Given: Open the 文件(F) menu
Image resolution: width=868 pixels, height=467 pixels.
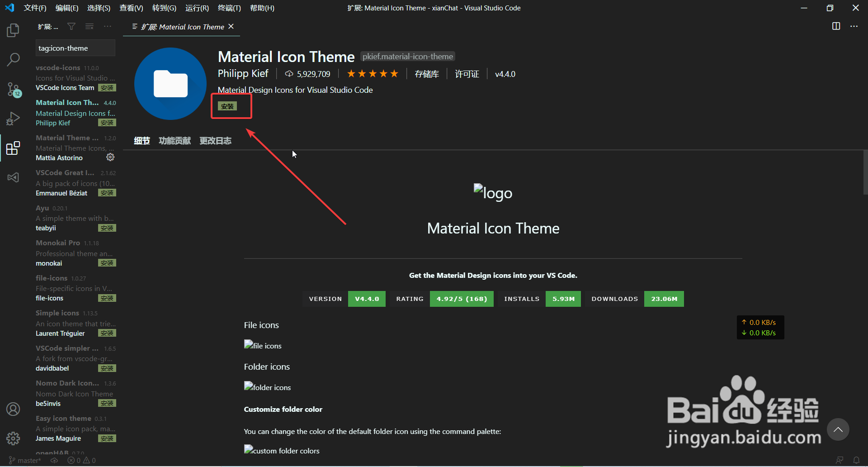Looking at the screenshot, I should coord(35,8).
